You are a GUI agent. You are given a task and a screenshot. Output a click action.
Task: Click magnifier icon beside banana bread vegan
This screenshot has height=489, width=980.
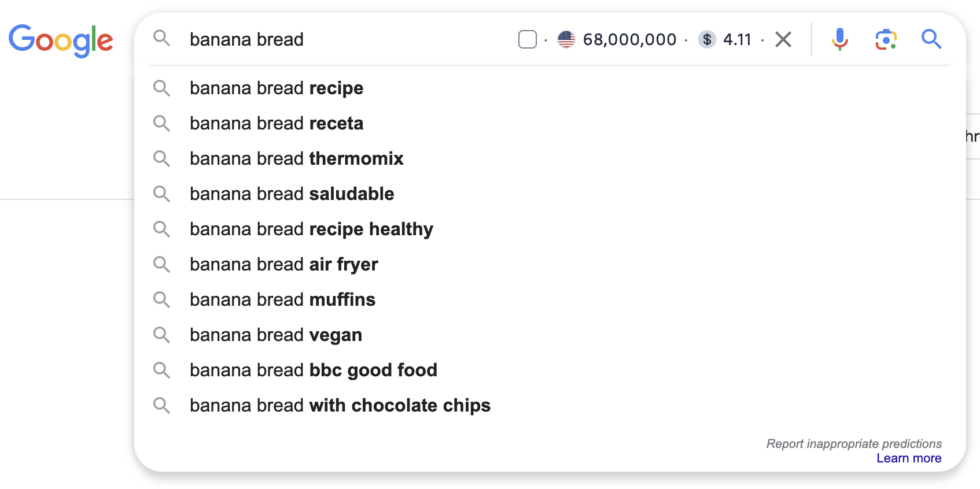click(x=162, y=335)
